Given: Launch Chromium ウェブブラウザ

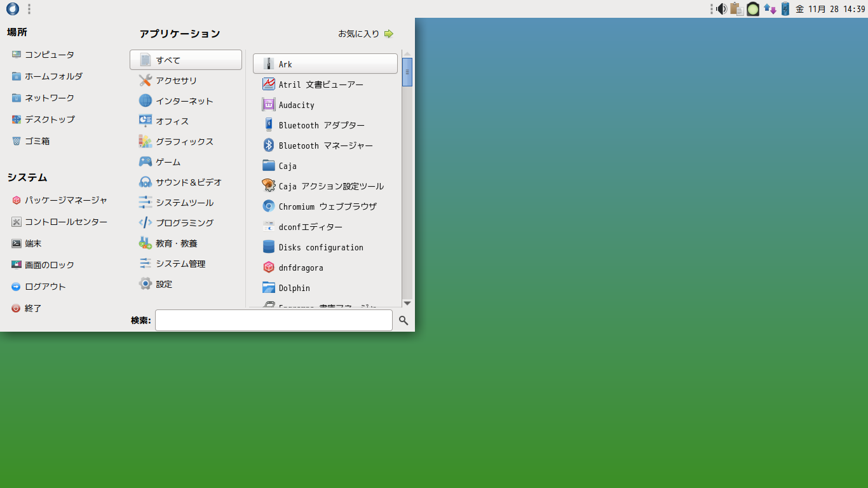Looking at the screenshot, I should (325, 207).
